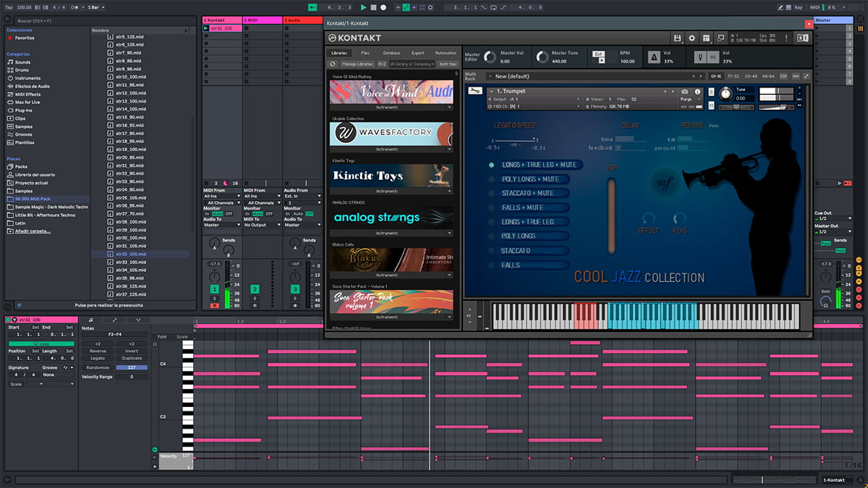Solo track 2 with S button
This screenshot has width=868, height=488.
click(x=255, y=298)
